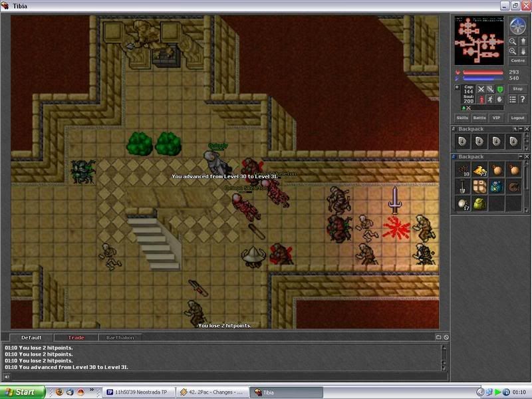Close the top Backpack window
The height and width of the screenshot is (399, 532).
527,129
